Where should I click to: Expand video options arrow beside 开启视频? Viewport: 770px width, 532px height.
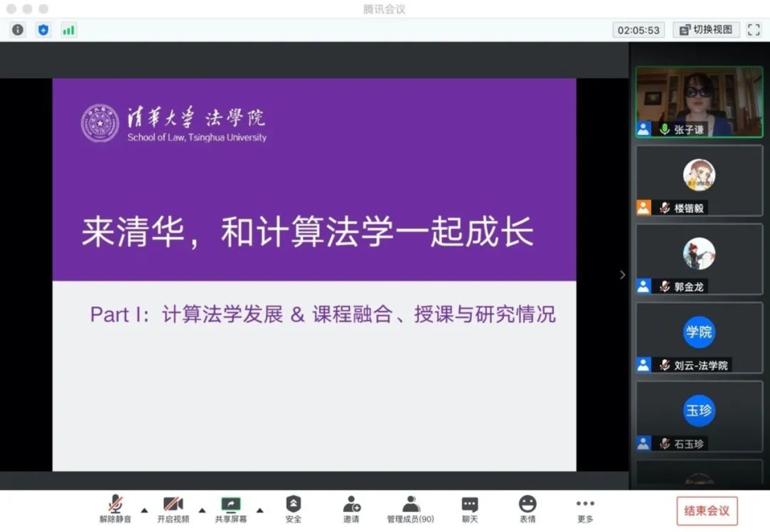[202, 510]
